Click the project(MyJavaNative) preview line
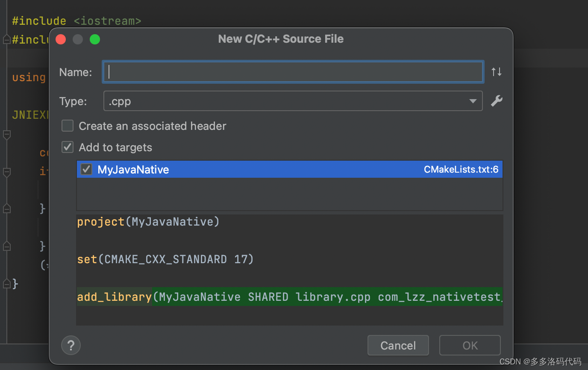The image size is (588, 370). coord(148,222)
